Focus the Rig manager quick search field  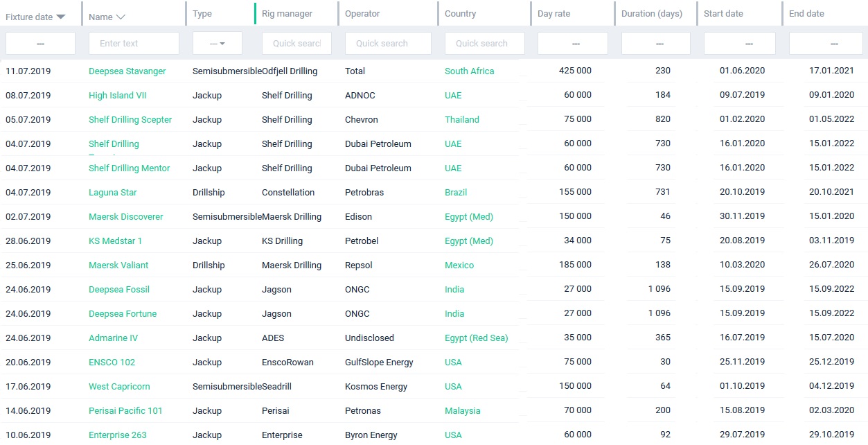coord(296,43)
